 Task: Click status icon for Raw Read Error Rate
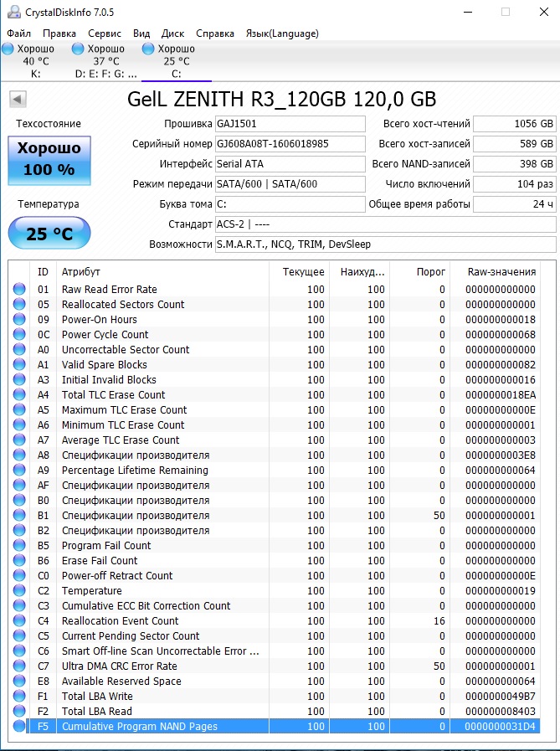coord(19,289)
